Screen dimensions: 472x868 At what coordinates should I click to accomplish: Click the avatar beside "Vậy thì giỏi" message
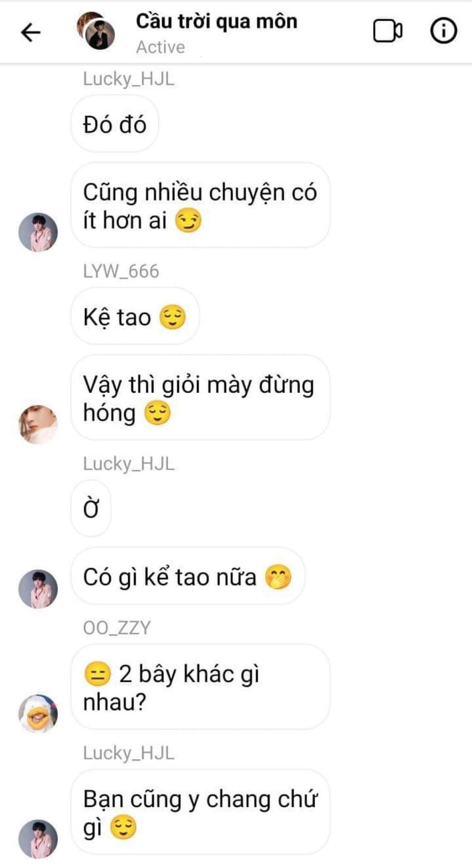click(x=38, y=425)
